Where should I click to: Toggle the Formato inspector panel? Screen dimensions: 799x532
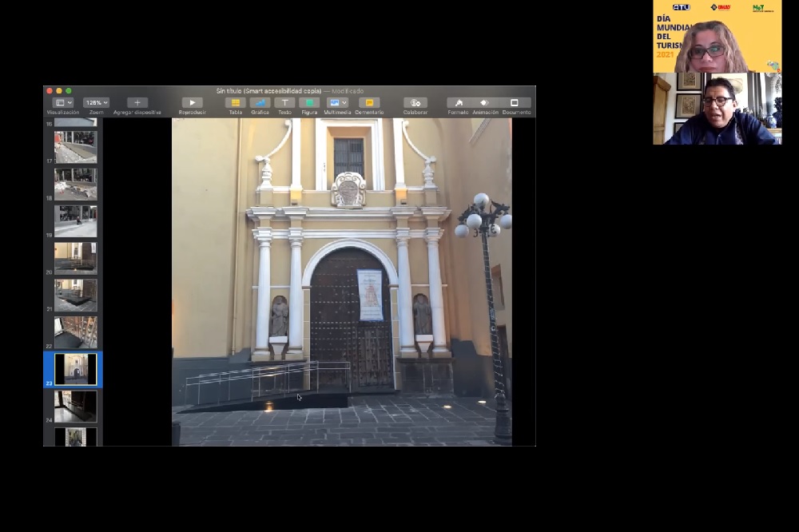tap(459, 103)
